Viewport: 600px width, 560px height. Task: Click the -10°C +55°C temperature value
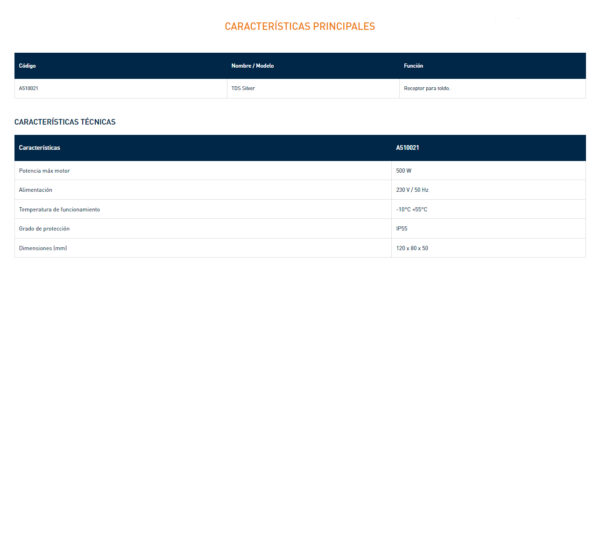point(411,209)
